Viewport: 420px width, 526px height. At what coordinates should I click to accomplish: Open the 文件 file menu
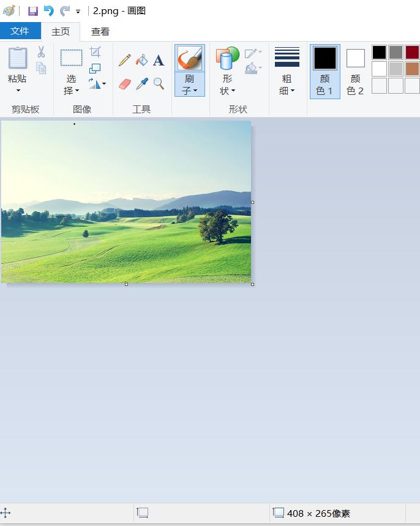coord(20,31)
